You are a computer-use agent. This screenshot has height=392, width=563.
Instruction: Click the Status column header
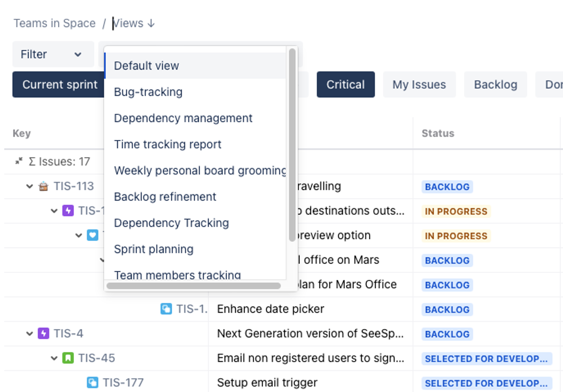[x=438, y=133]
